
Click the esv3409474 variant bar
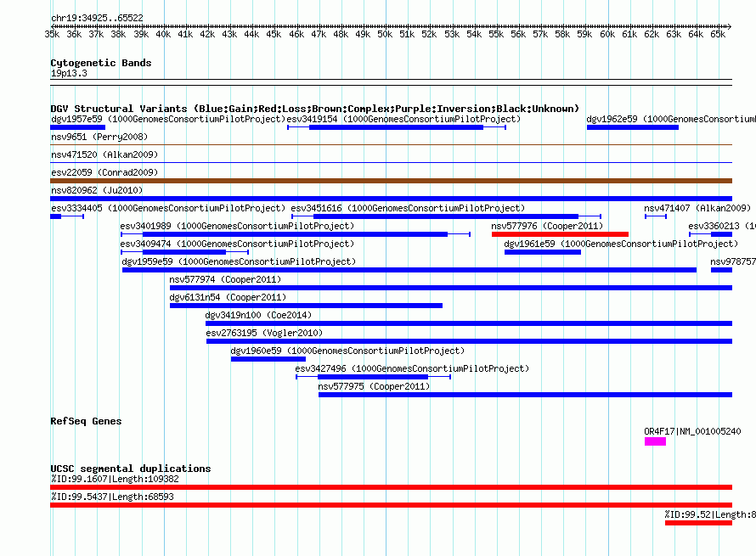pos(184,252)
